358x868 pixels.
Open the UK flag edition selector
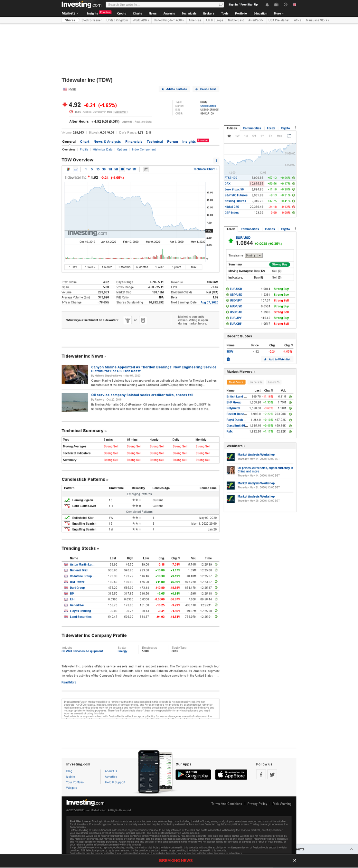click(x=294, y=5)
